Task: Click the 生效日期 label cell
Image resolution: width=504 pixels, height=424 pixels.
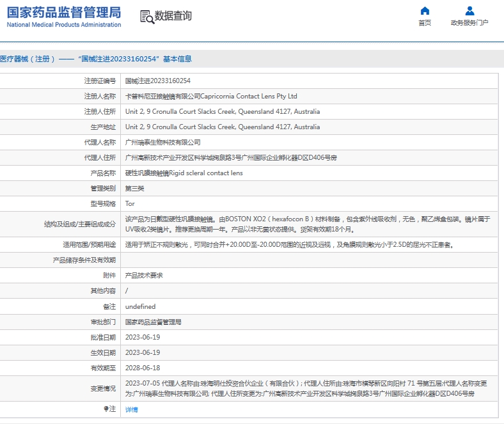Action: (60, 353)
